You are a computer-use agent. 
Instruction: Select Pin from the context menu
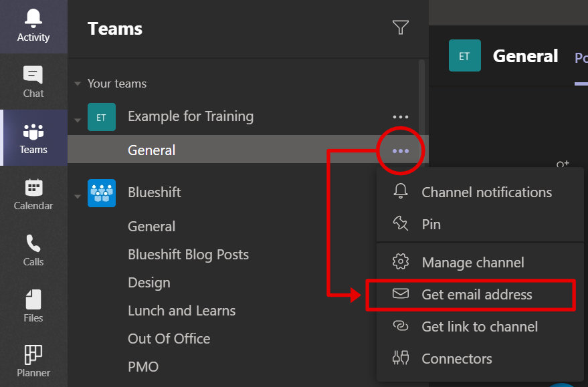coord(480,224)
